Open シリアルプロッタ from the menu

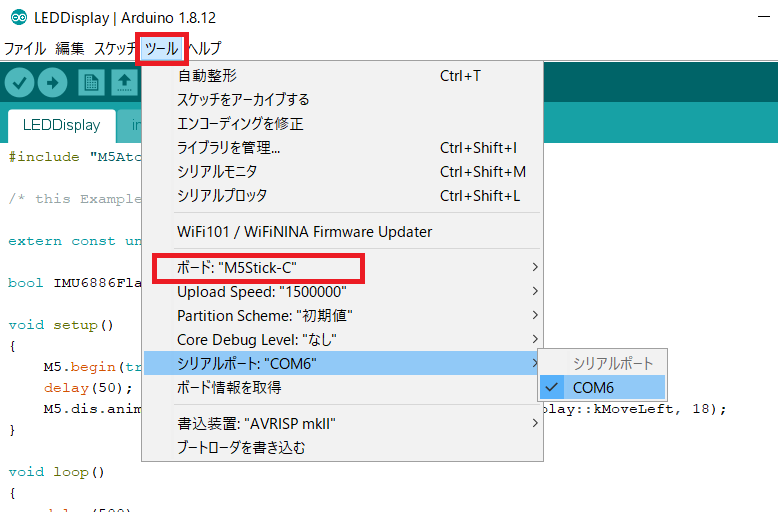(342, 195)
